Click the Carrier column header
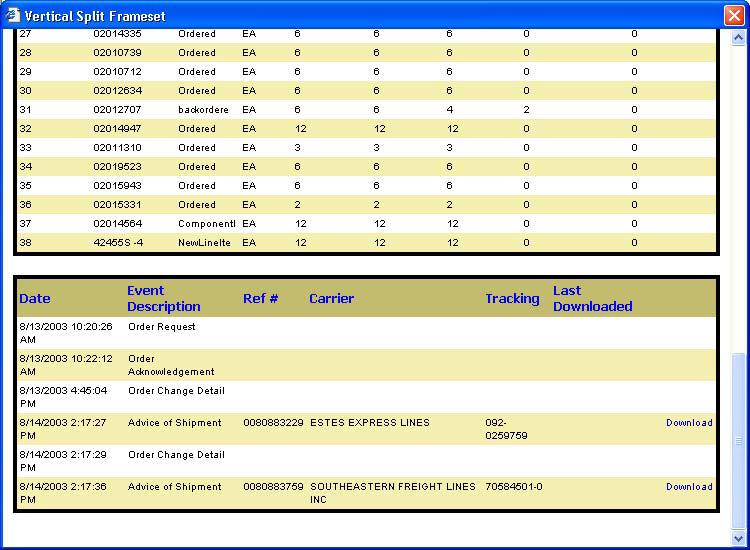This screenshot has width=750, height=550. point(331,299)
